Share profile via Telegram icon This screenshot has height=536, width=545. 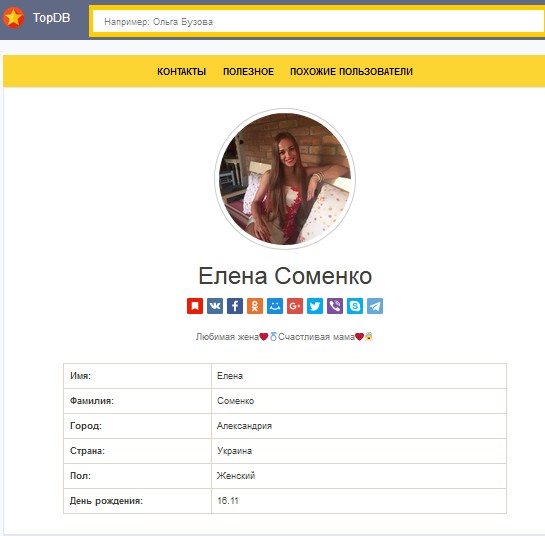point(375,306)
